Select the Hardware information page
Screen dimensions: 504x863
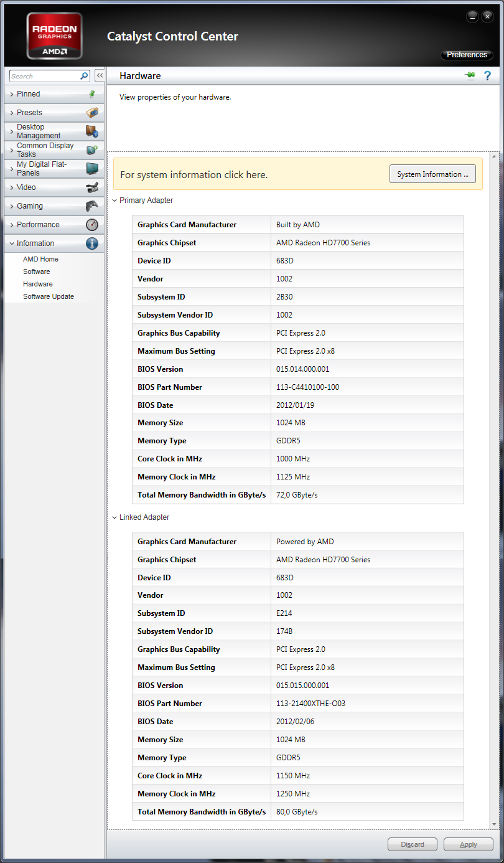[38, 284]
